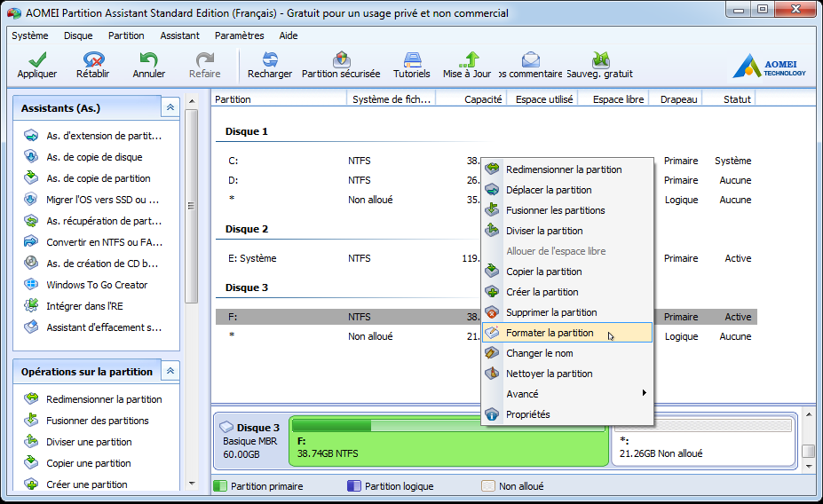Open the Tutoriels toolbar icon
This screenshot has height=504, width=823.
412,59
